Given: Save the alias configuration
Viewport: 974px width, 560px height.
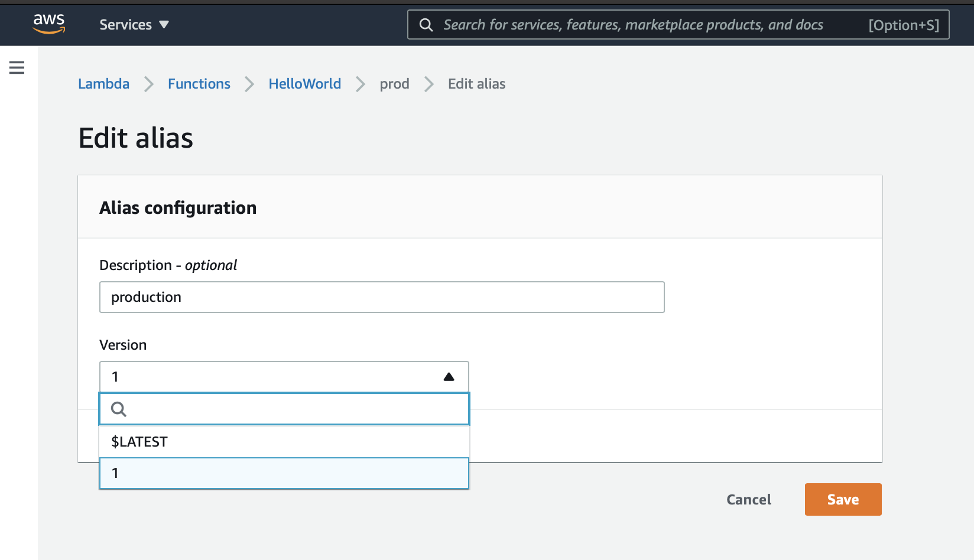Looking at the screenshot, I should coord(843,500).
